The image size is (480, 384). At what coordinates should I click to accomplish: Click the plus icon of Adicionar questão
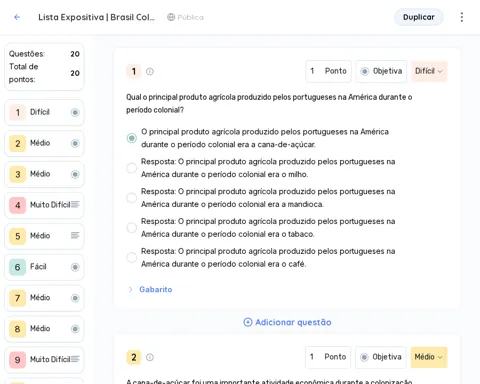(x=248, y=322)
